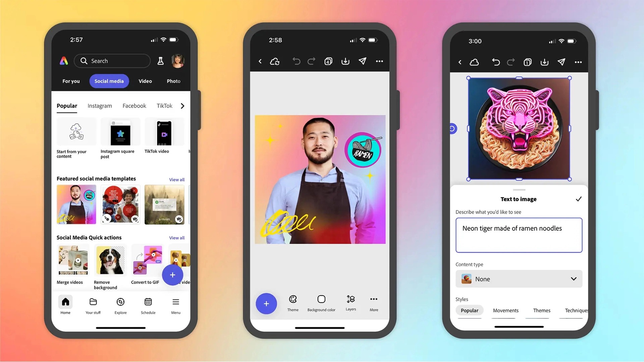The height and width of the screenshot is (362, 644).
Task: Click text-to-image prompt input field
Action: click(x=519, y=235)
